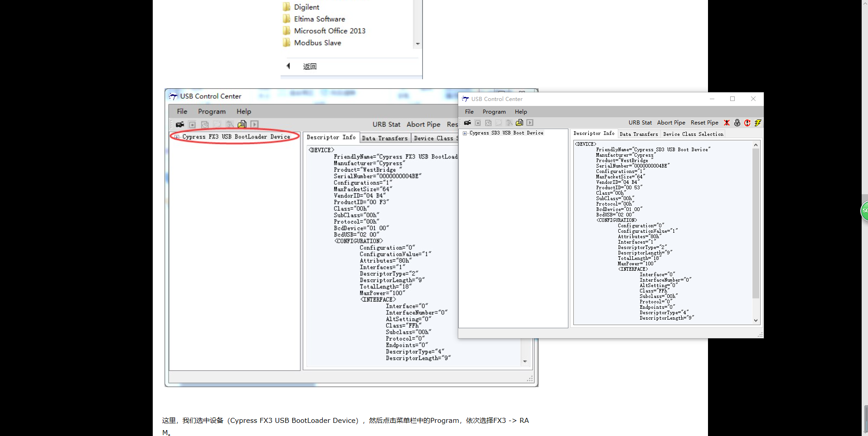Viewport: 868px width, 436px height.
Task: Select the Cypress SD3 USB Boot Device tree entry
Action: point(506,133)
